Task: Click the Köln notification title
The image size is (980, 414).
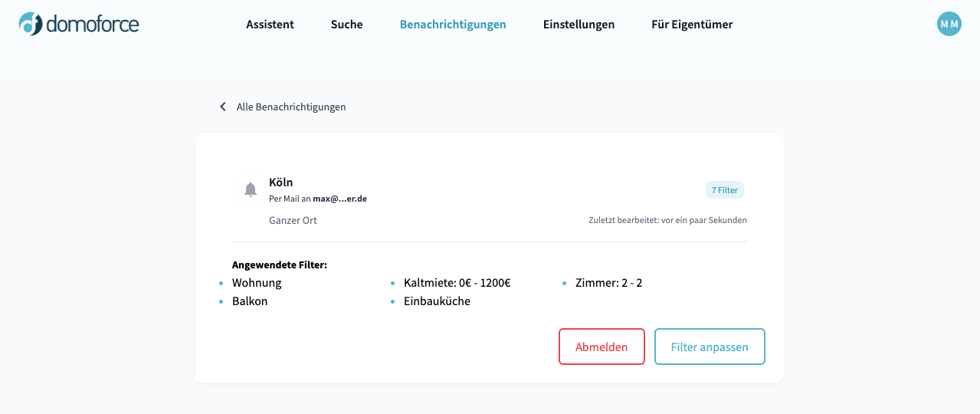Action: tap(281, 182)
